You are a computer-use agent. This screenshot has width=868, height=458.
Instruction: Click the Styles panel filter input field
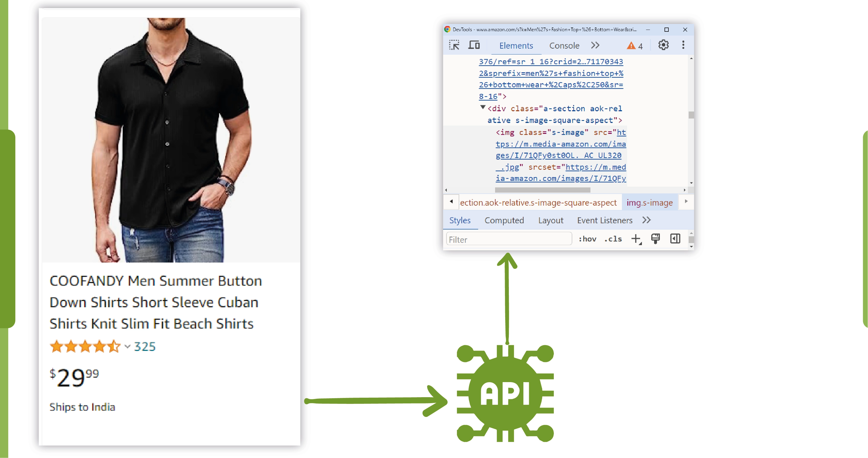click(x=508, y=239)
